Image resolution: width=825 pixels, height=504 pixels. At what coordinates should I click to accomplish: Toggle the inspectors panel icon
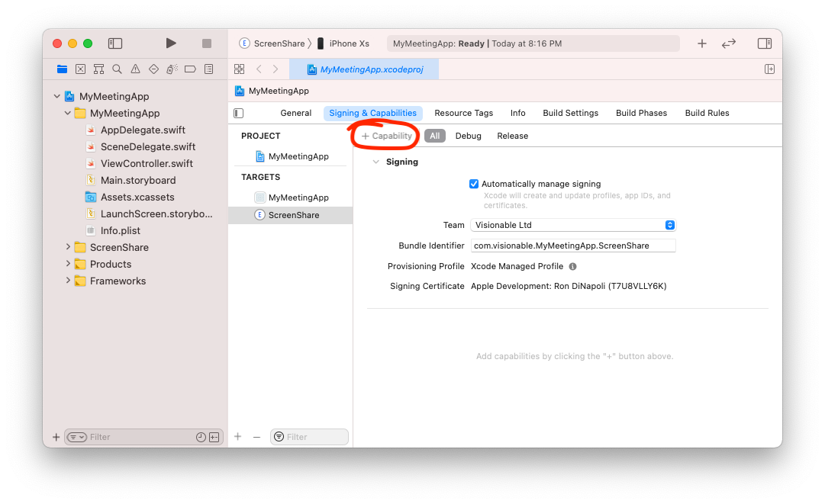[x=765, y=43]
